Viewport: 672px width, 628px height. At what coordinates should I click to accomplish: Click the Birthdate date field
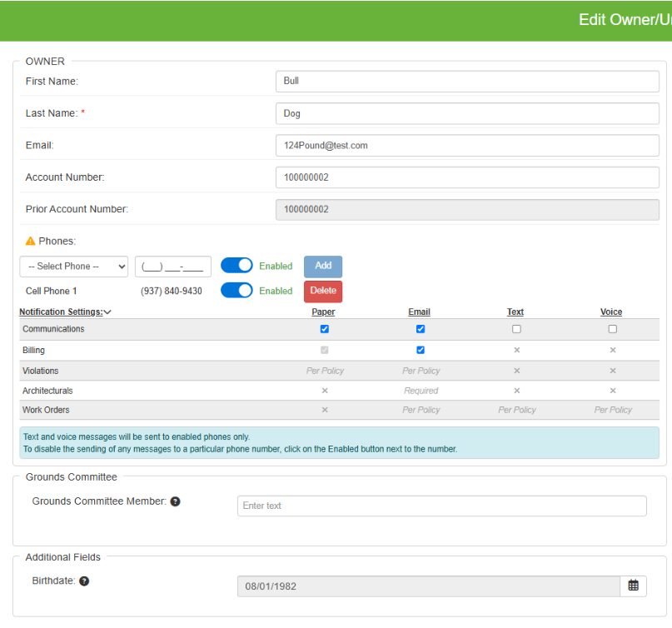(x=429, y=586)
